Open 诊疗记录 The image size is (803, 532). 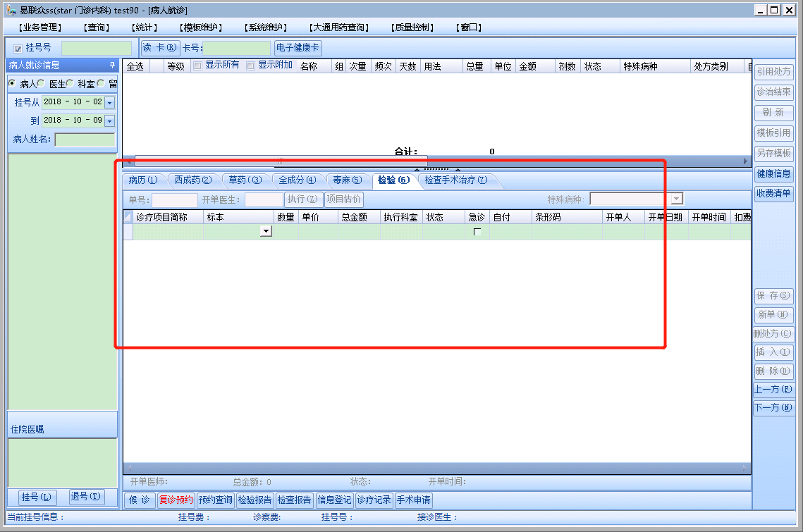[x=374, y=500]
